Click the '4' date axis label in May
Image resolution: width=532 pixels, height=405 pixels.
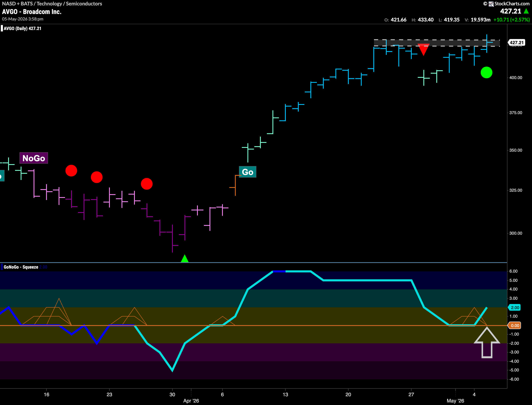[x=474, y=394]
